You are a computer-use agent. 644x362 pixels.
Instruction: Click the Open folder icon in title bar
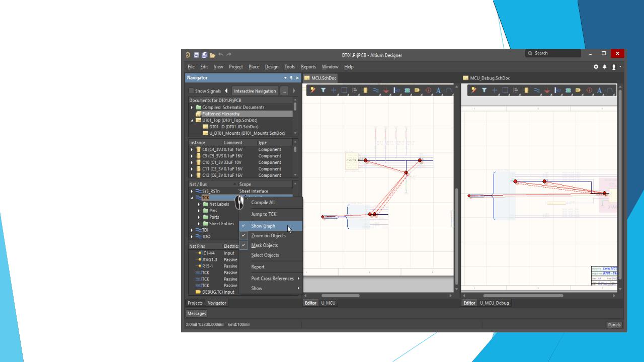click(212, 55)
